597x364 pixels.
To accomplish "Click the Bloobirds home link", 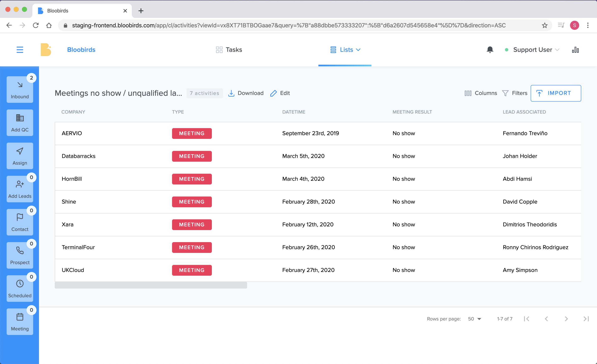I will 81,50.
